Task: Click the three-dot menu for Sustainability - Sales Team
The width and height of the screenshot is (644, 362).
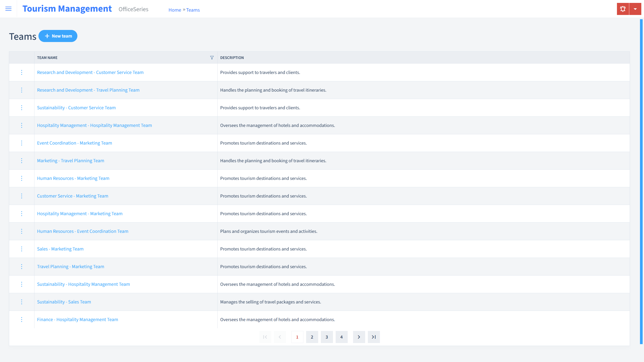Action: click(22, 302)
